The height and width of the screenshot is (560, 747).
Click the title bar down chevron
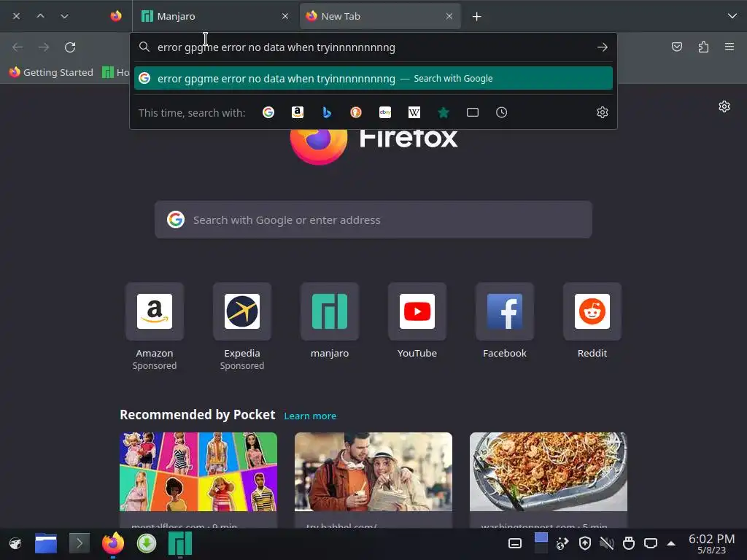coord(64,16)
